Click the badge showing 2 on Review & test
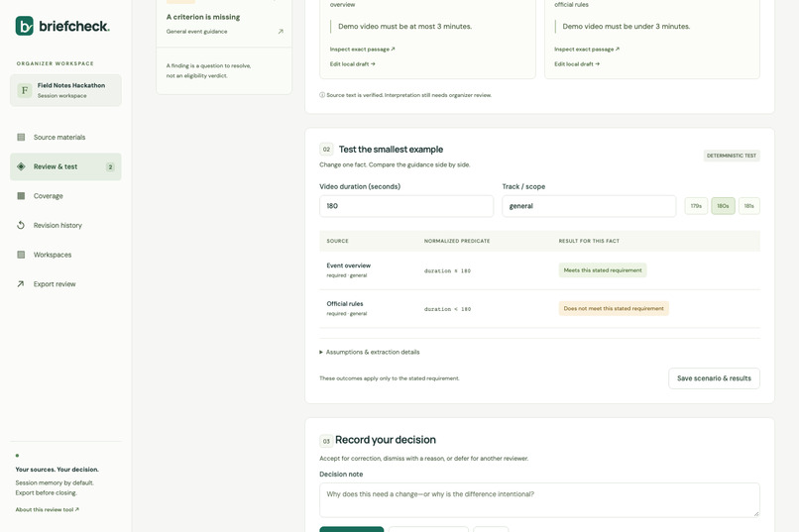 pos(110,167)
